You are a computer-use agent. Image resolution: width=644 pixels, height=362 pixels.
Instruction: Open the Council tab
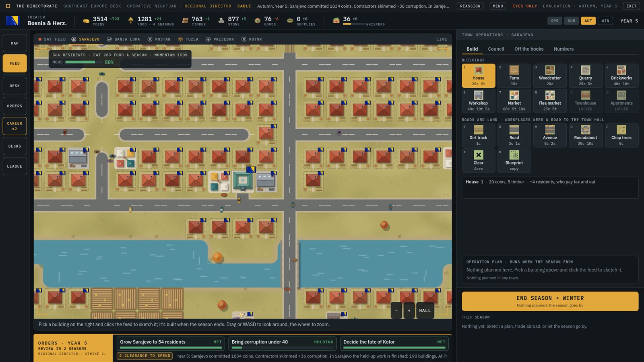click(x=496, y=49)
